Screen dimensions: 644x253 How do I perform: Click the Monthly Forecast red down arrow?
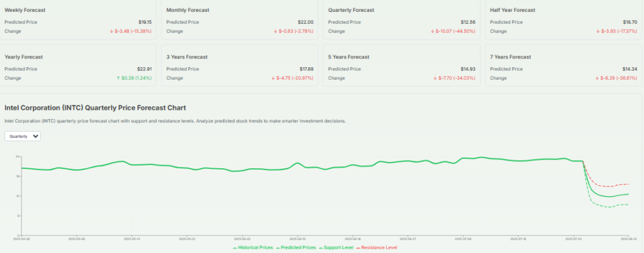click(275, 31)
